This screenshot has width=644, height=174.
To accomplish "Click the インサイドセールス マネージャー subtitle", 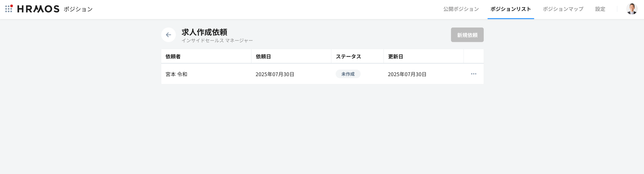I will (217, 41).
